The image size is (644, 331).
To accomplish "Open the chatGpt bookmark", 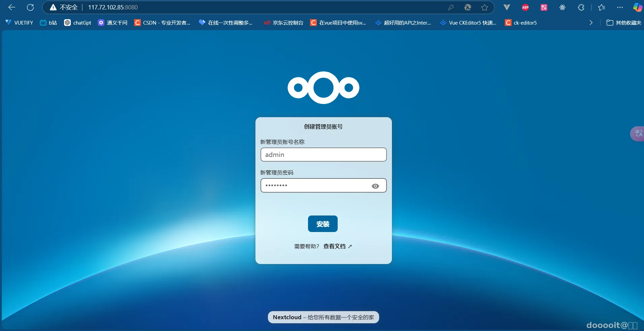I will (78, 23).
